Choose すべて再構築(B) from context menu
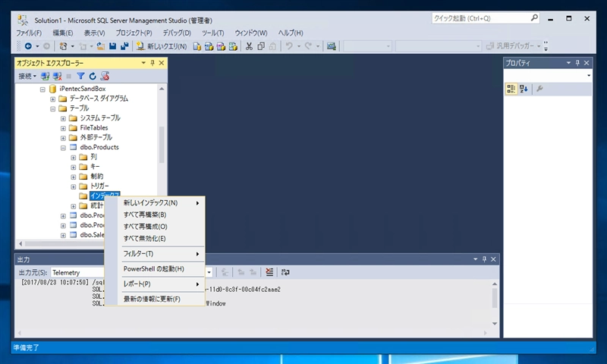The height and width of the screenshot is (364, 607). coord(161,215)
